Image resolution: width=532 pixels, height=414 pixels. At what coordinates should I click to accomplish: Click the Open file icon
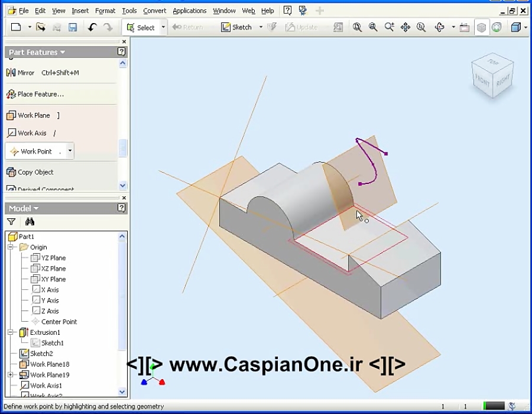[41, 27]
